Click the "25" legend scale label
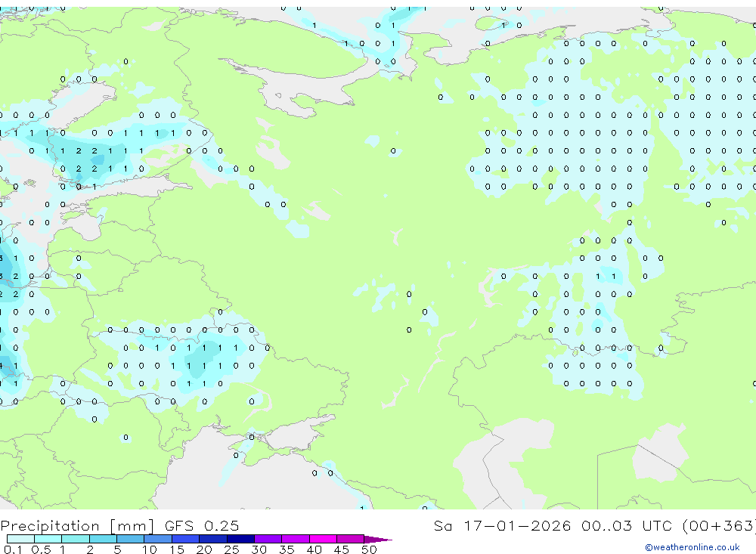The image size is (756, 554). click(x=232, y=549)
